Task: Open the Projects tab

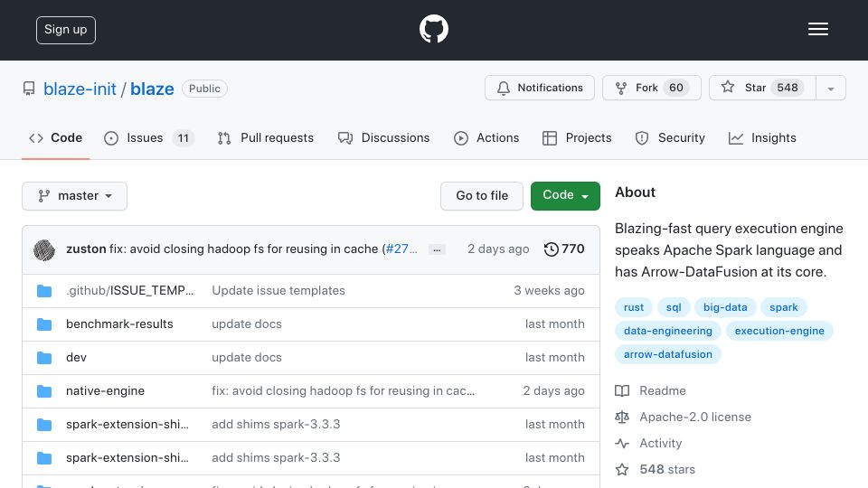Action: pyautogui.click(x=578, y=138)
